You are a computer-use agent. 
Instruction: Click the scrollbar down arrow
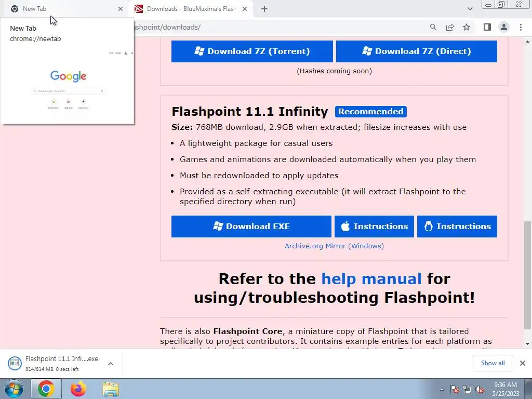pos(527,344)
